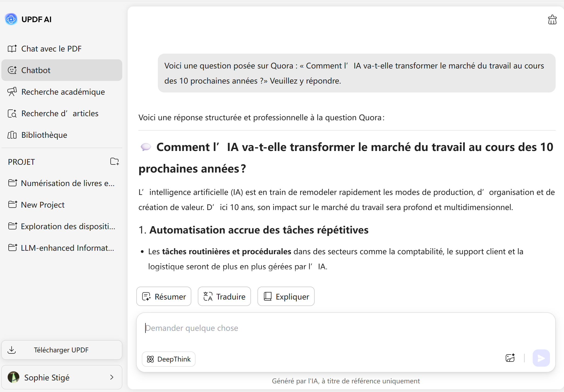Viewport: 564px width, 392px height.
Task: Open the New Project item
Action: [43, 205]
